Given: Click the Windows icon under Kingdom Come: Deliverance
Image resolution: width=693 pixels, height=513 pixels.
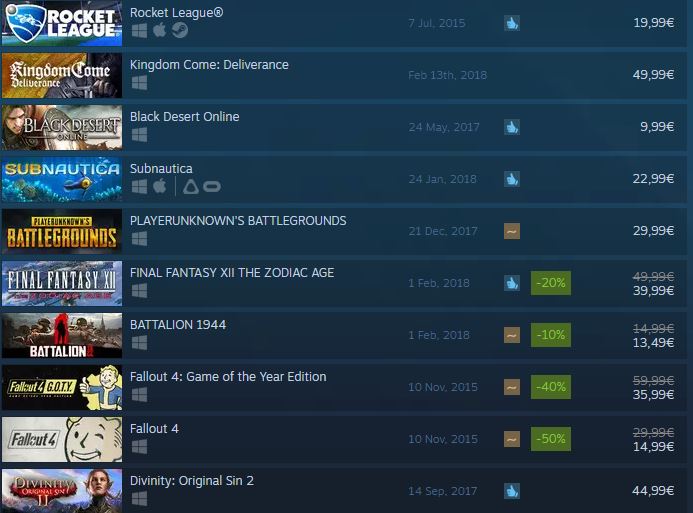Looking at the screenshot, I should click(x=140, y=83).
